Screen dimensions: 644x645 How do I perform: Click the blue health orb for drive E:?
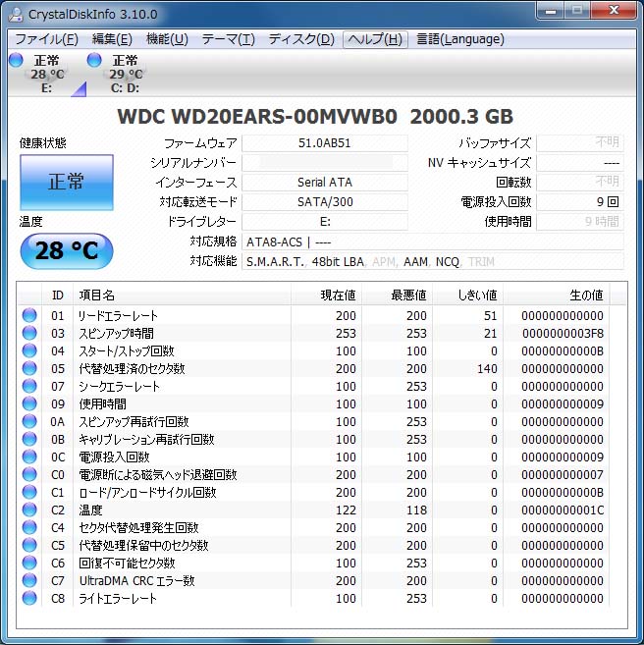pyautogui.click(x=16, y=60)
